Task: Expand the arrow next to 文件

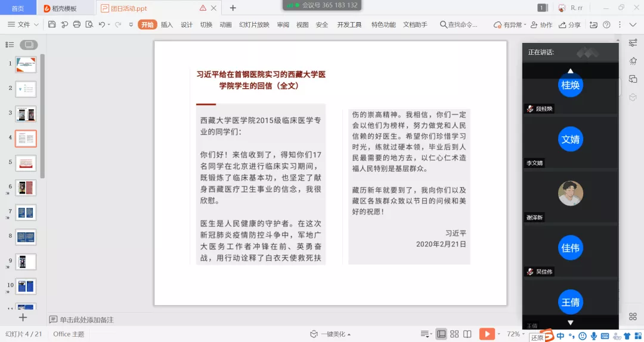Action: (x=36, y=24)
